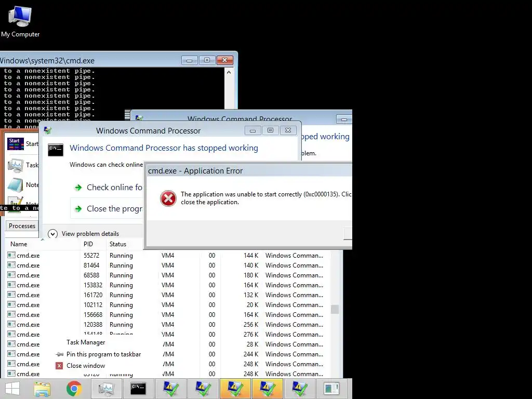
Task: Click the title bar flag icon of front Windows Command Processor
Action: [x=48, y=130]
